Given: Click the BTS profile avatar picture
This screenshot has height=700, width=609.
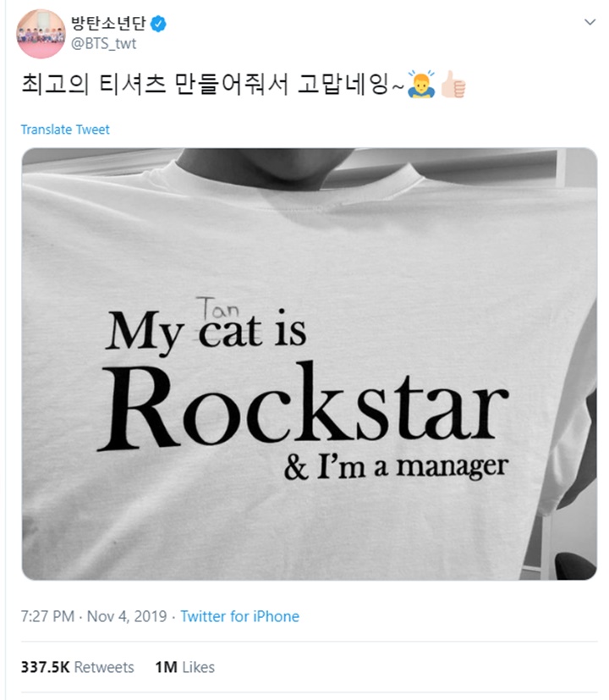Looking at the screenshot, I should 41,34.
